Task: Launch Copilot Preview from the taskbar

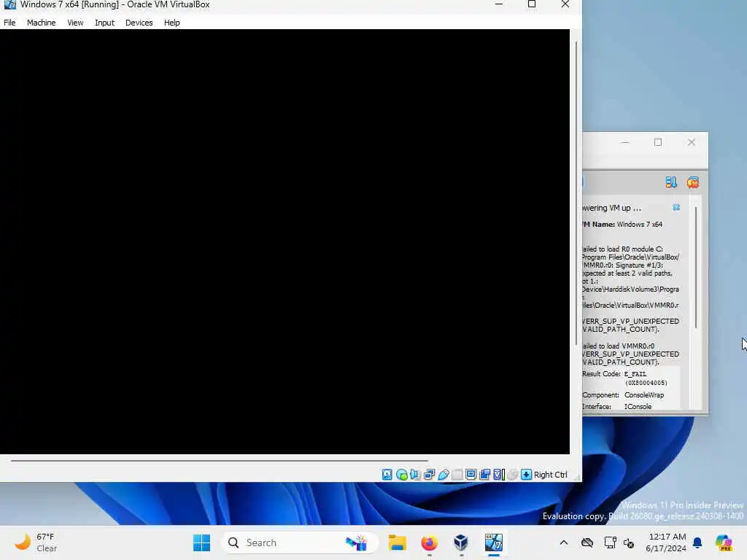Action: click(x=724, y=542)
